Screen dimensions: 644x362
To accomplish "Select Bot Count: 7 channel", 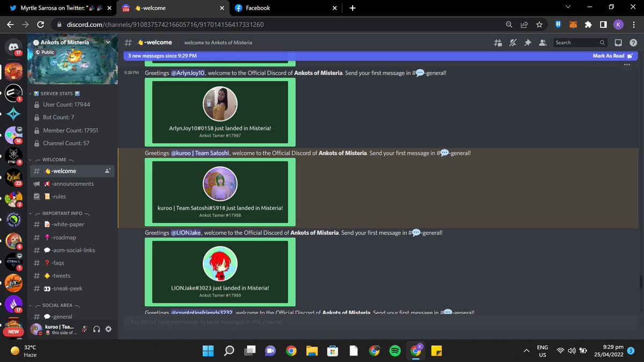I will [72, 117].
